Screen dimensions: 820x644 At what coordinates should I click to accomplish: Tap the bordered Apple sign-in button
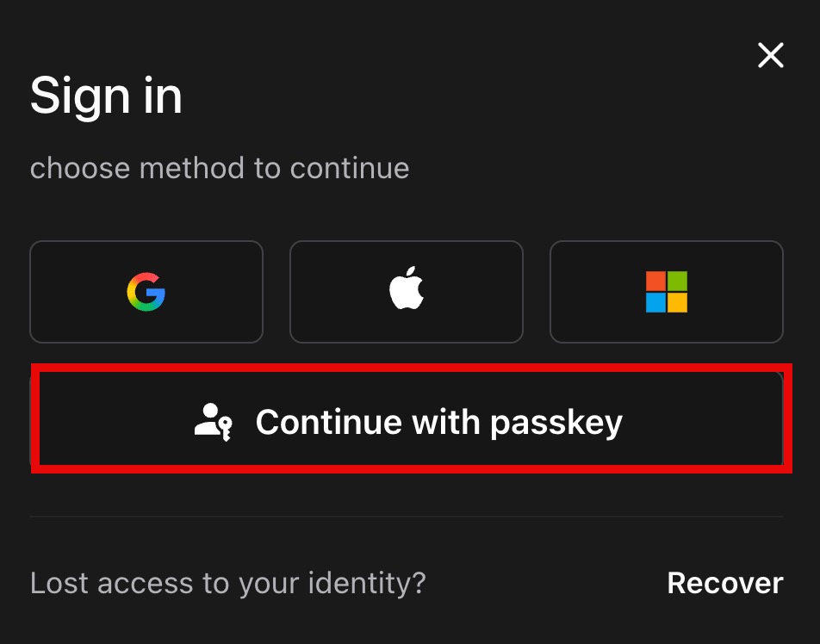[407, 292]
